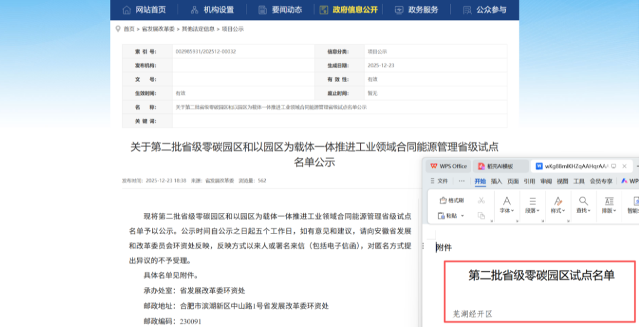Switch to the 工具 ribbon tab
The height and width of the screenshot is (327, 644).
579,182
